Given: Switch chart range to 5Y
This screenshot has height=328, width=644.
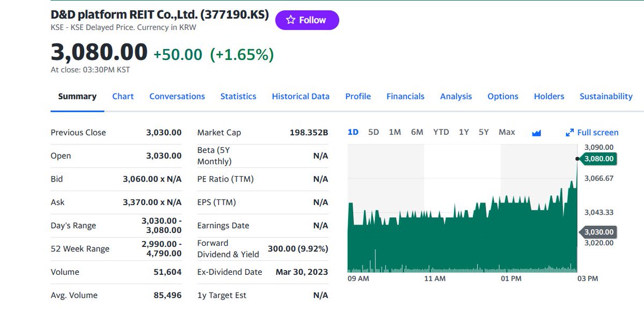Looking at the screenshot, I should click(x=484, y=132).
